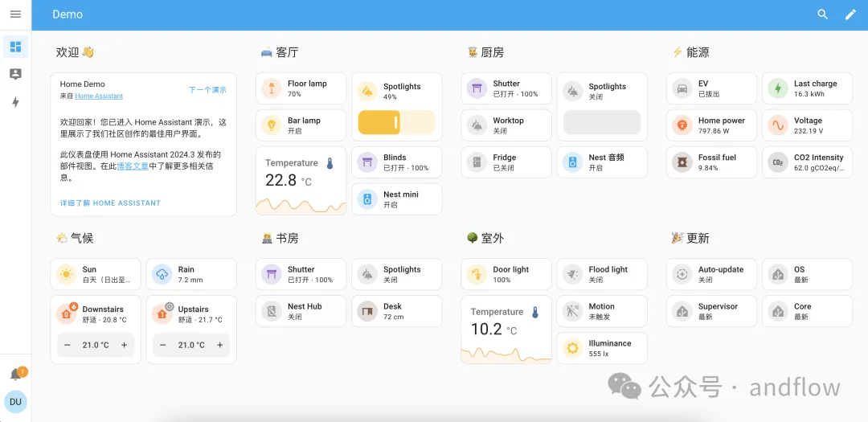The height and width of the screenshot is (422, 868).
Task: Open the Home Assistant source link
Action: click(x=99, y=96)
